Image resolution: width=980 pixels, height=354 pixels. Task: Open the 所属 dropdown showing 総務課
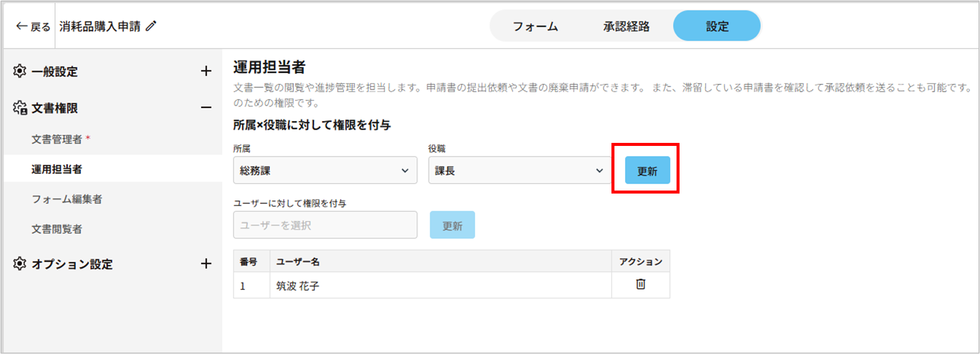pos(324,170)
